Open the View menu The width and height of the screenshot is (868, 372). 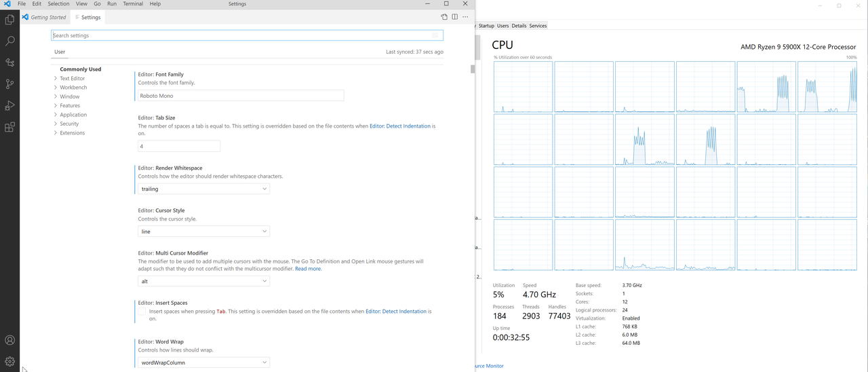81,4
